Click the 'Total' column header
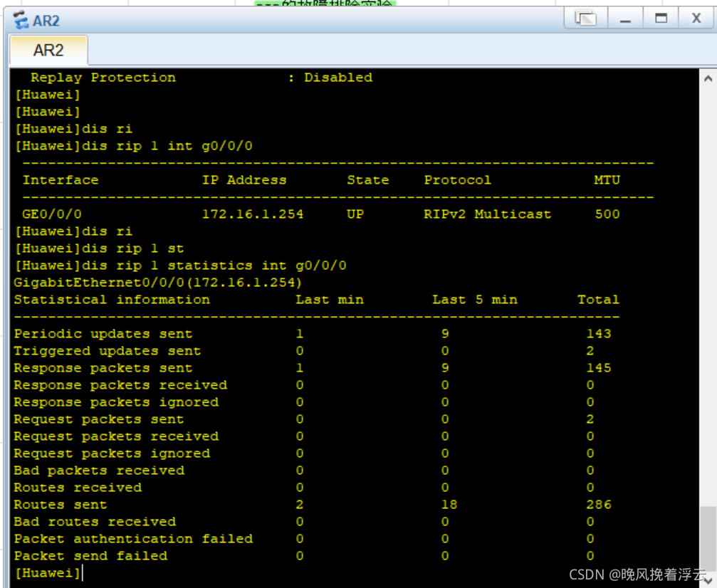717x588 pixels. [598, 300]
